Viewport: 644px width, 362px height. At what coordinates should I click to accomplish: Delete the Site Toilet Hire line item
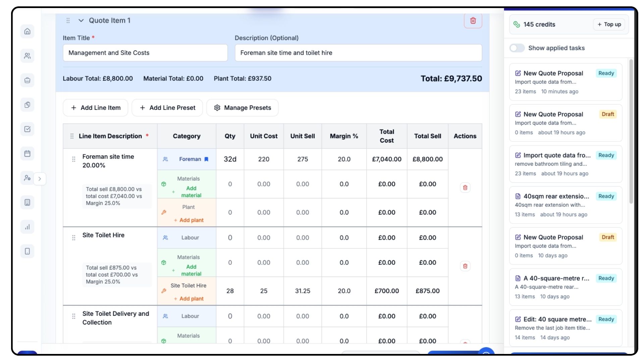coord(465,266)
